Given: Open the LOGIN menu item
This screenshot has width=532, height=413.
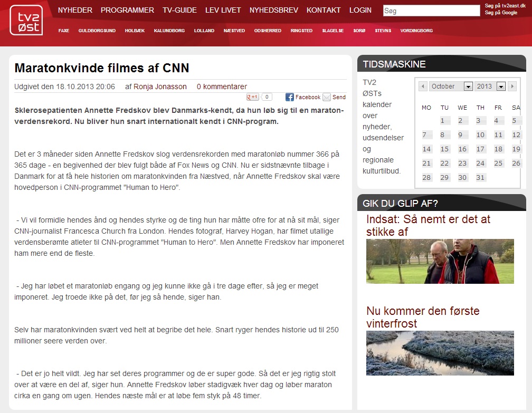Looking at the screenshot, I should [x=360, y=10].
